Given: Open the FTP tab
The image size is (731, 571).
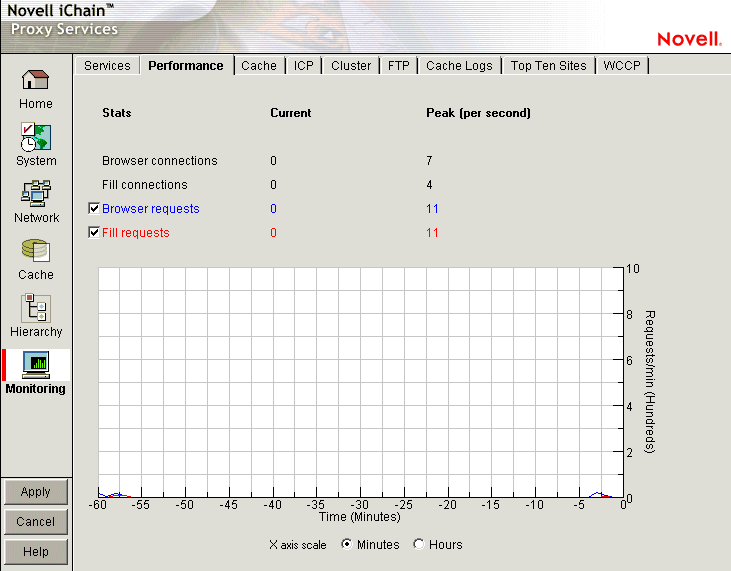Looking at the screenshot, I should [399, 66].
